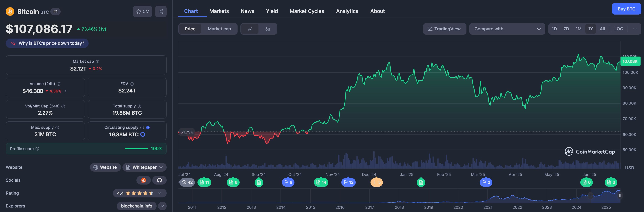Open the Bitcoin Website link
The height and width of the screenshot is (212, 644).
[105, 167]
